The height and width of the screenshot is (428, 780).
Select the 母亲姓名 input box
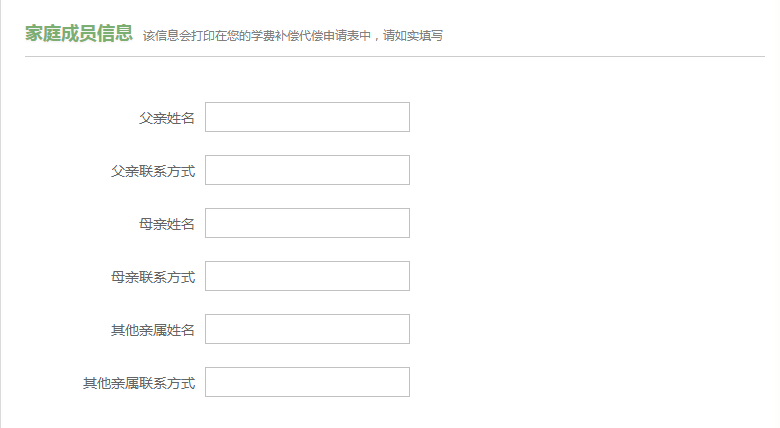(x=307, y=223)
